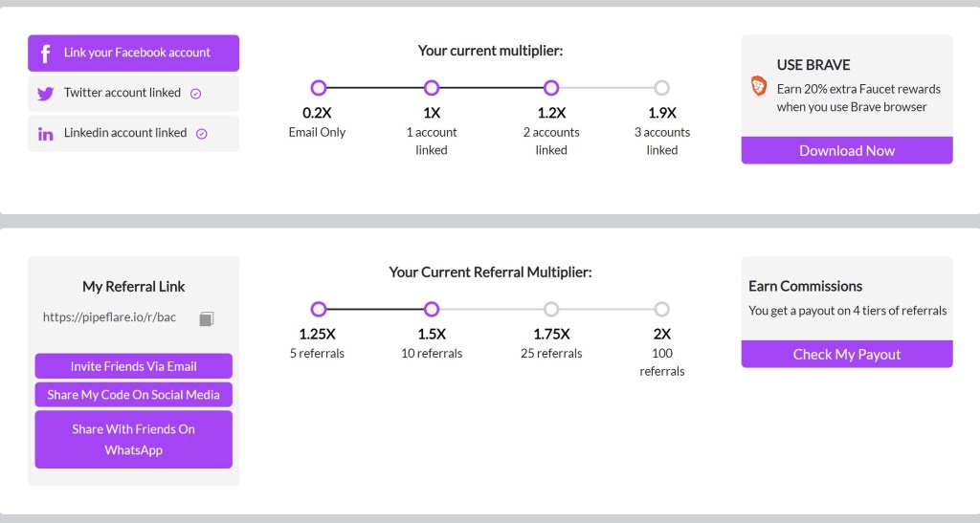The height and width of the screenshot is (523, 980).
Task: Share With Friends On WhatsApp
Action: click(133, 440)
